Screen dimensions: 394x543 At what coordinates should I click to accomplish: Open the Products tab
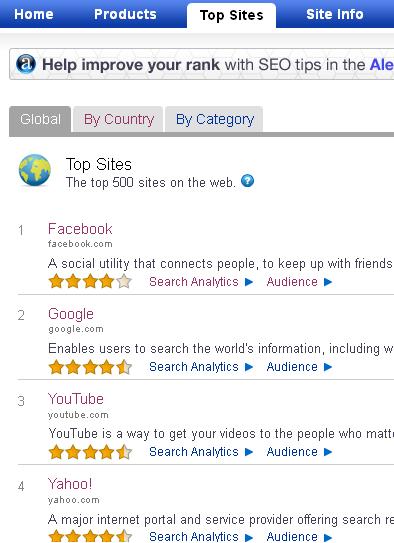(125, 14)
